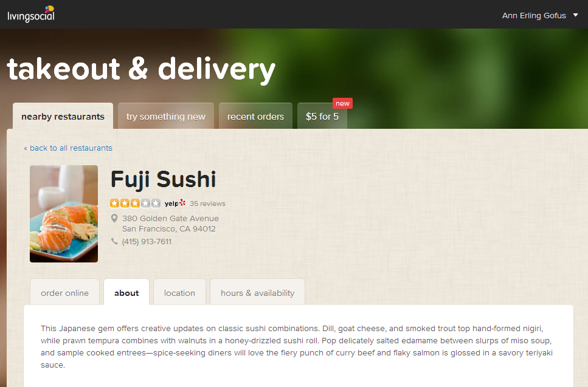Open the $5 for 5 tab
Viewport: 588px width, 387px height.
point(322,116)
